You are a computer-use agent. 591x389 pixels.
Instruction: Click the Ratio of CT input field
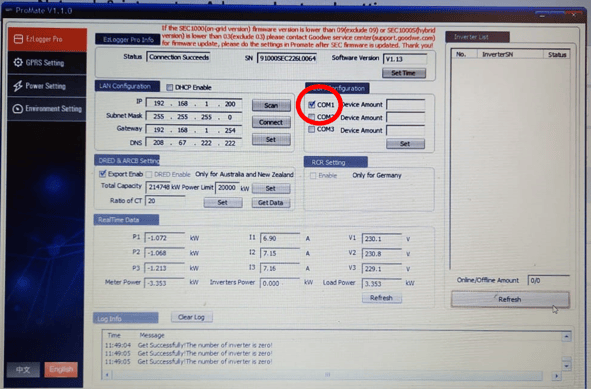(x=165, y=201)
